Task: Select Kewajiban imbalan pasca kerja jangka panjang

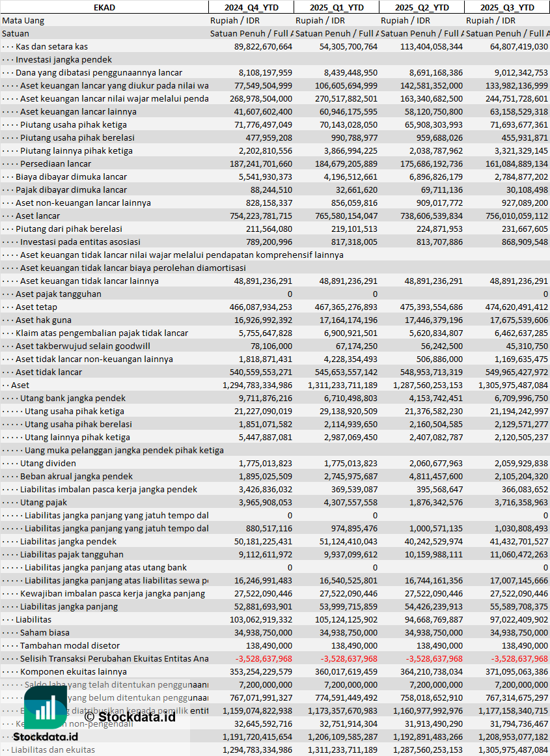Action: click(x=113, y=593)
